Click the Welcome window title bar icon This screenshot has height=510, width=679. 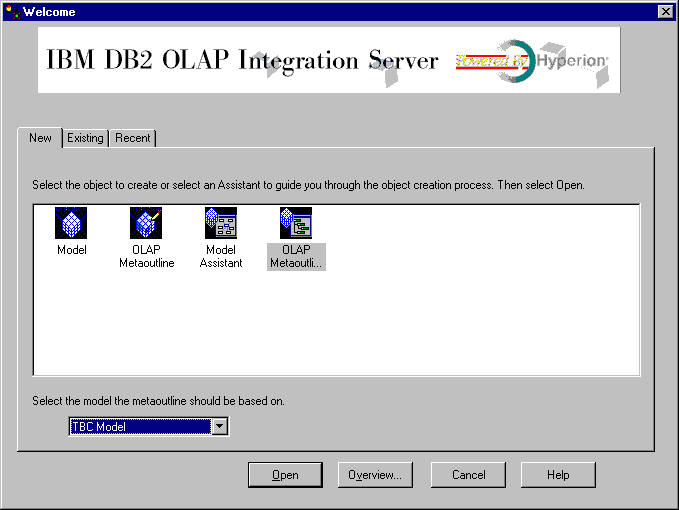coord(13,12)
